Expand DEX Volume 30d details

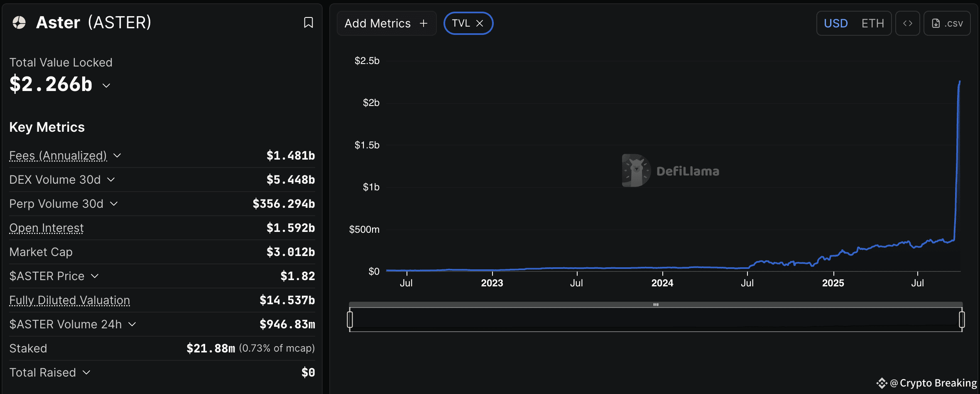pos(111,180)
